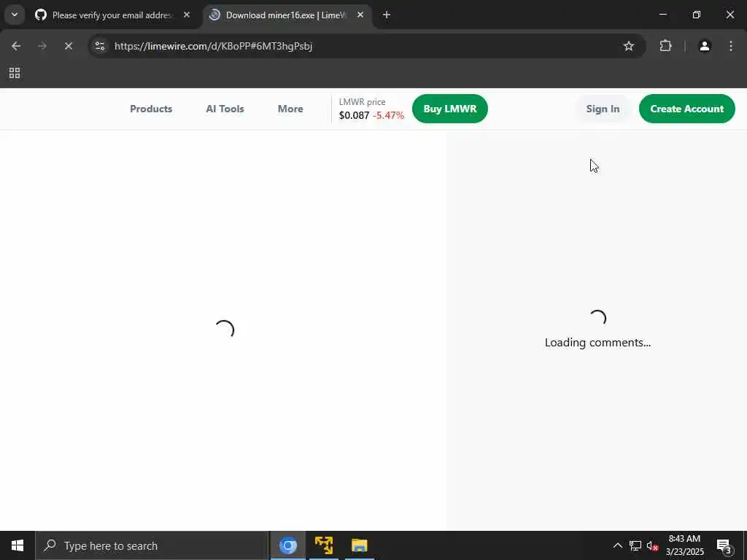Go back to the previous page

point(16,46)
